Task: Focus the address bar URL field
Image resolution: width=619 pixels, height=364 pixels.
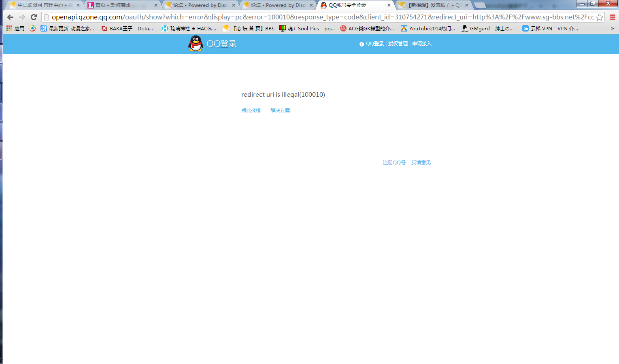Action: [x=323, y=17]
